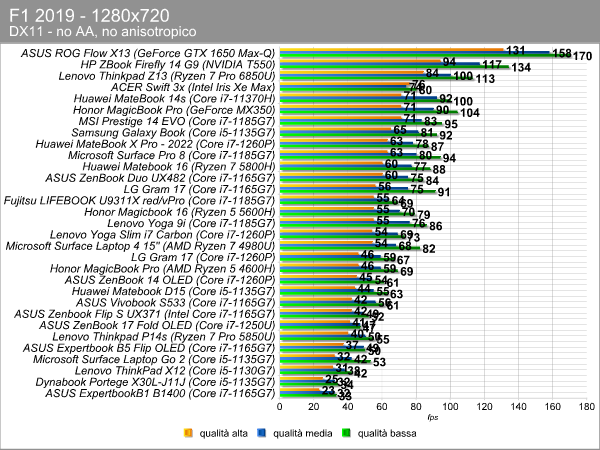600x450 pixels.
Task: Select the 'qualità alta' legend label
Action: [x=223, y=433]
